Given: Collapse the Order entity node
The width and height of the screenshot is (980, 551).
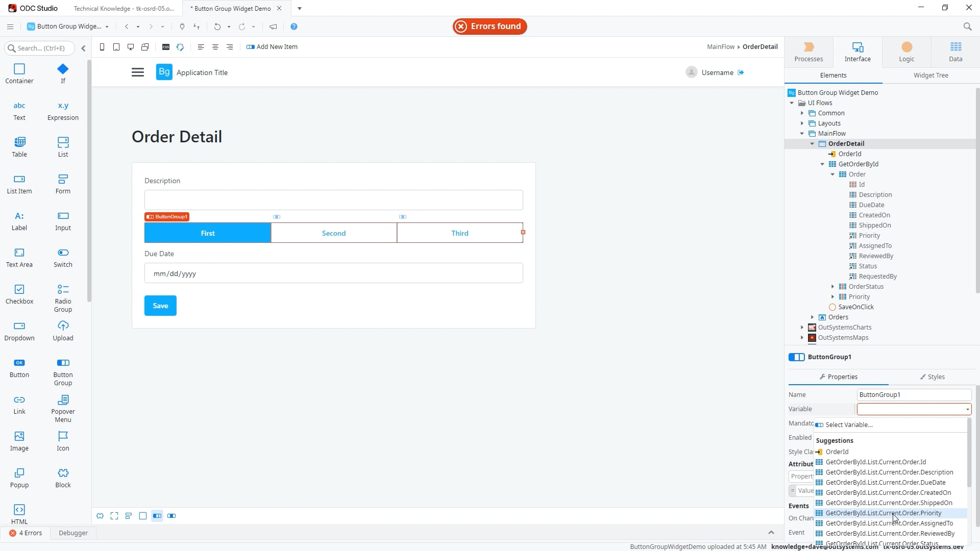Looking at the screenshot, I should pyautogui.click(x=833, y=174).
